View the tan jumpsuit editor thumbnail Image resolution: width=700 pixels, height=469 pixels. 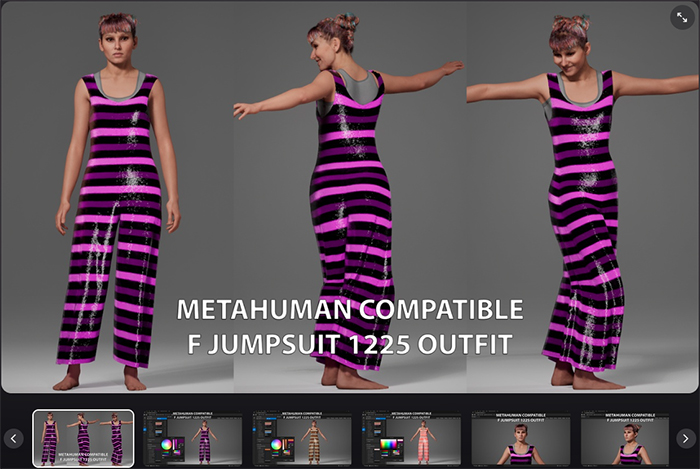tap(302, 438)
